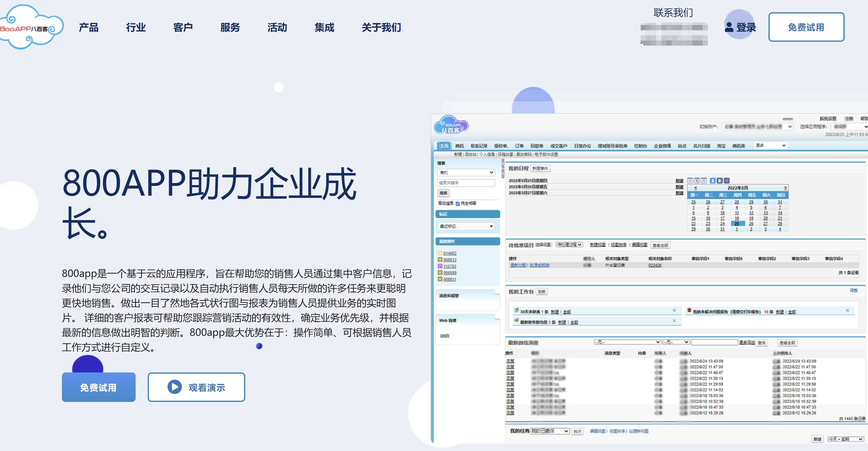The image size is (868, 451).
Task: Click the 执行 button next to 我的任务
Action: [577, 431]
